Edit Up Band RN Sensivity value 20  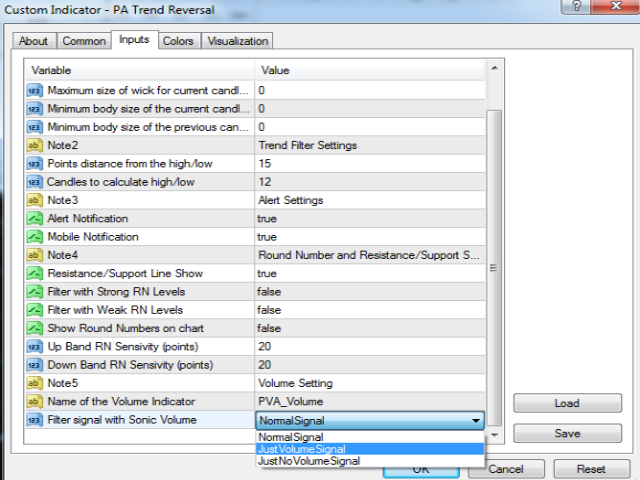pyautogui.click(x=370, y=347)
